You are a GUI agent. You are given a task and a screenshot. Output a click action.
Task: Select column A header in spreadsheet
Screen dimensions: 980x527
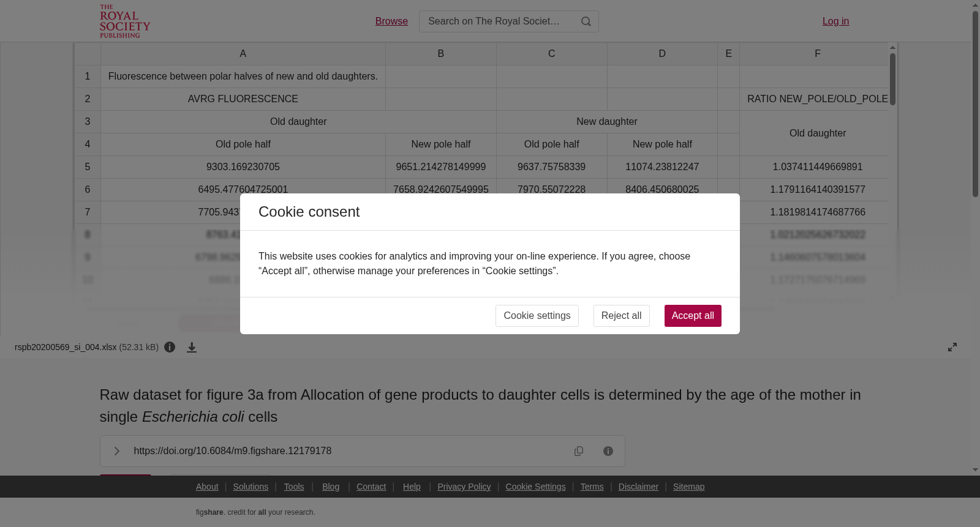pos(243,54)
